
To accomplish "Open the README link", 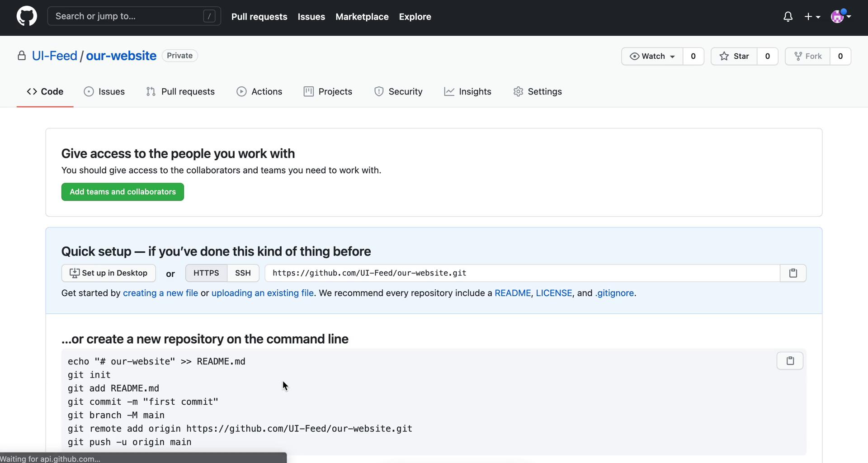I will pos(513,293).
